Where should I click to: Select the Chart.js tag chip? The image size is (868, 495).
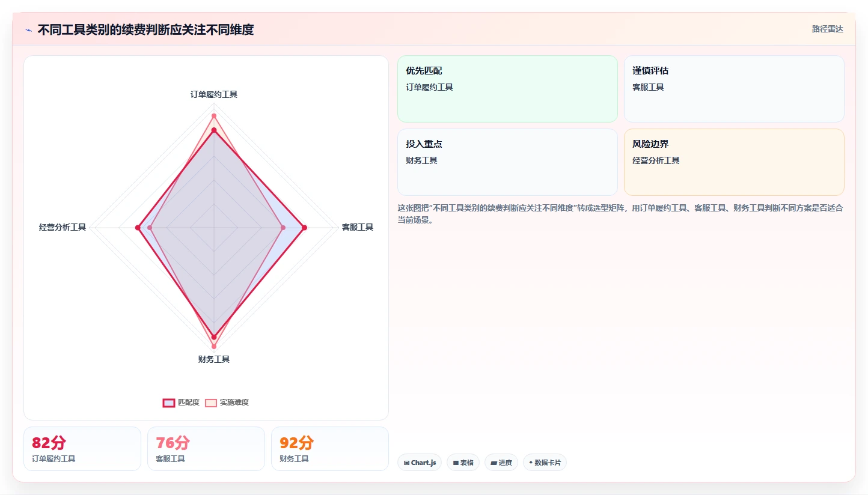coord(420,463)
